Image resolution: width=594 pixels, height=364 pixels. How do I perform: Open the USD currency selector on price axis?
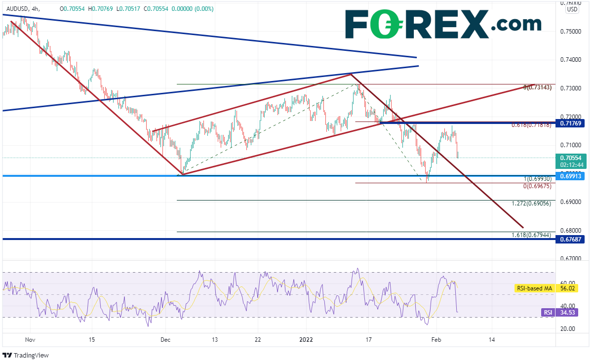(x=572, y=9)
